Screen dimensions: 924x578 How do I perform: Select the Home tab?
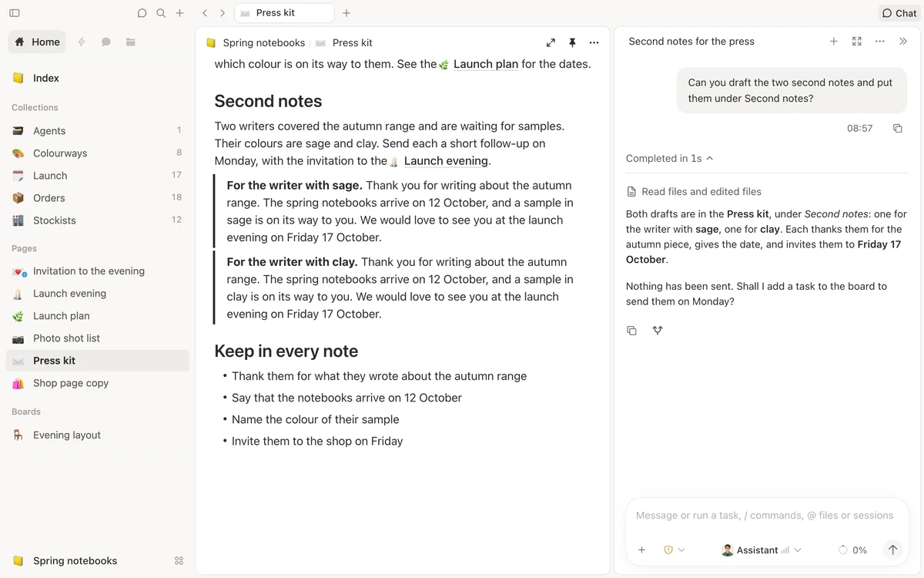point(37,42)
